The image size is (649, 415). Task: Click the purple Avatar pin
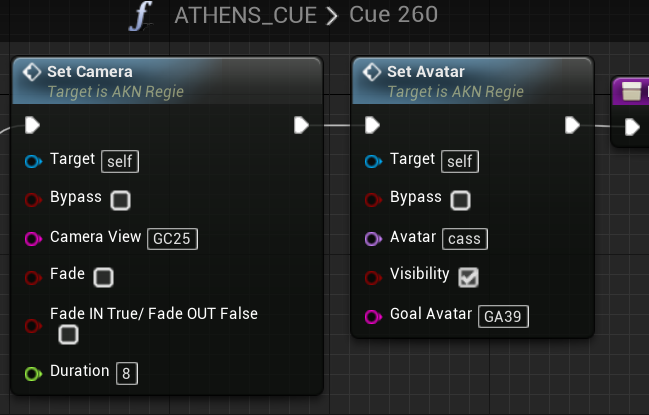(373, 239)
